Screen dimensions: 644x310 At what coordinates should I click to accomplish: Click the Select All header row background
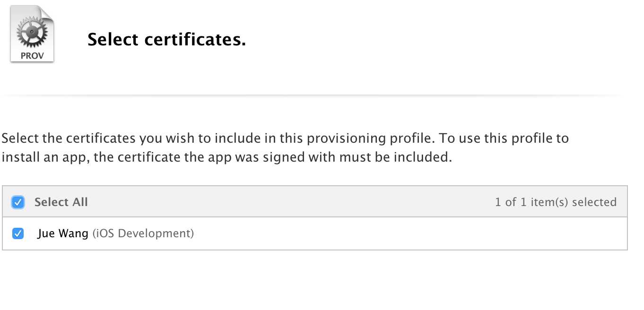point(315,202)
